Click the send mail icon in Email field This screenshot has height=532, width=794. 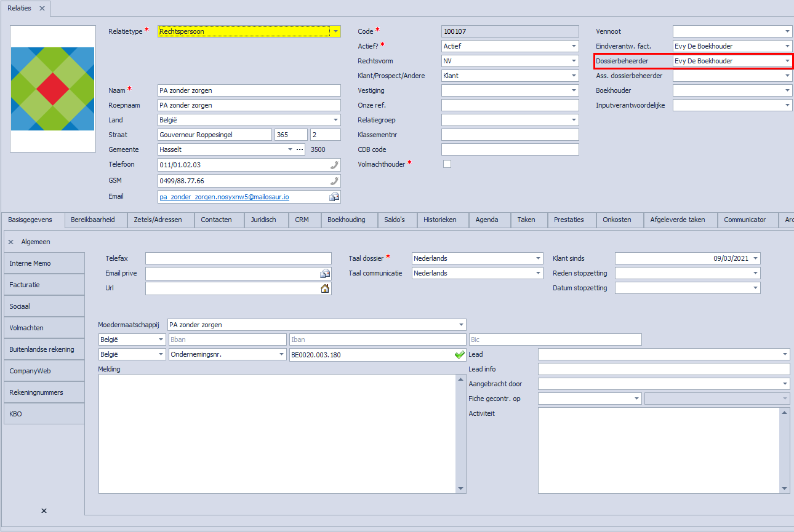(334, 197)
